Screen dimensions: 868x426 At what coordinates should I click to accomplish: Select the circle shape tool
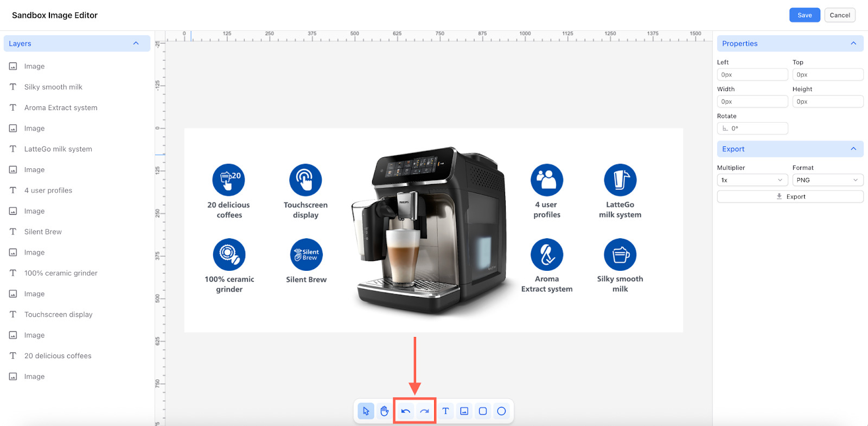pos(502,411)
